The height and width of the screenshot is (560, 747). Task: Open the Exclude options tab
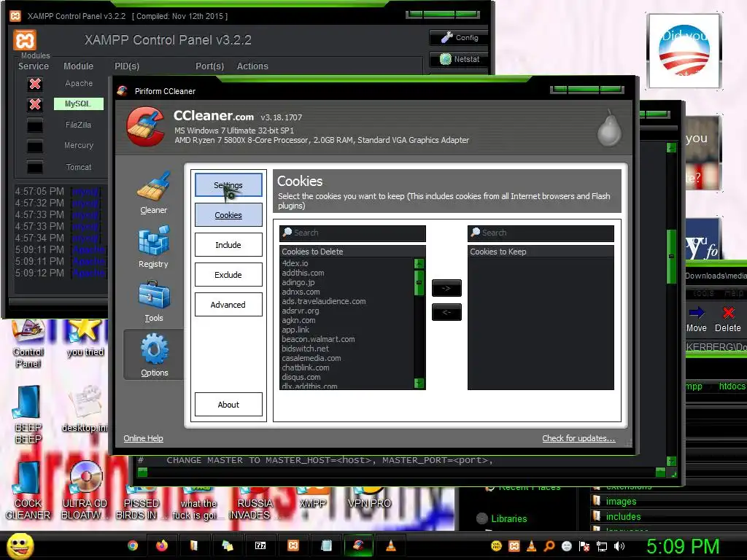coord(228,275)
